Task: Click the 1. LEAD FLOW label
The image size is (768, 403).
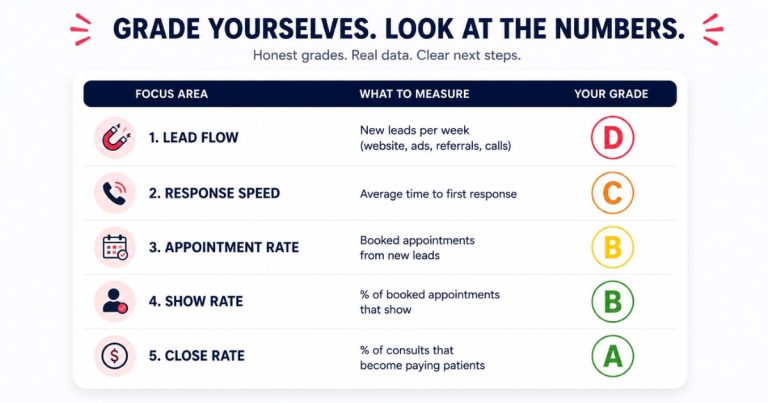Action: click(x=193, y=138)
